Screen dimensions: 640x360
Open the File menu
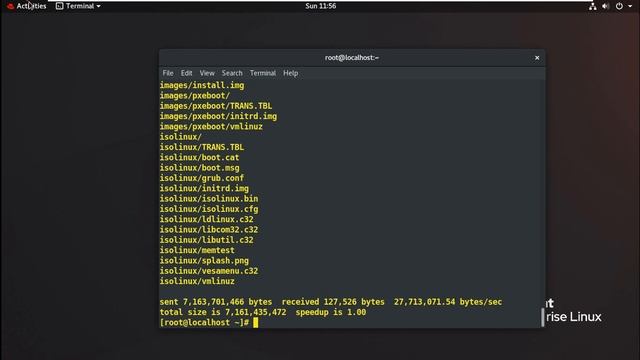point(168,73)
